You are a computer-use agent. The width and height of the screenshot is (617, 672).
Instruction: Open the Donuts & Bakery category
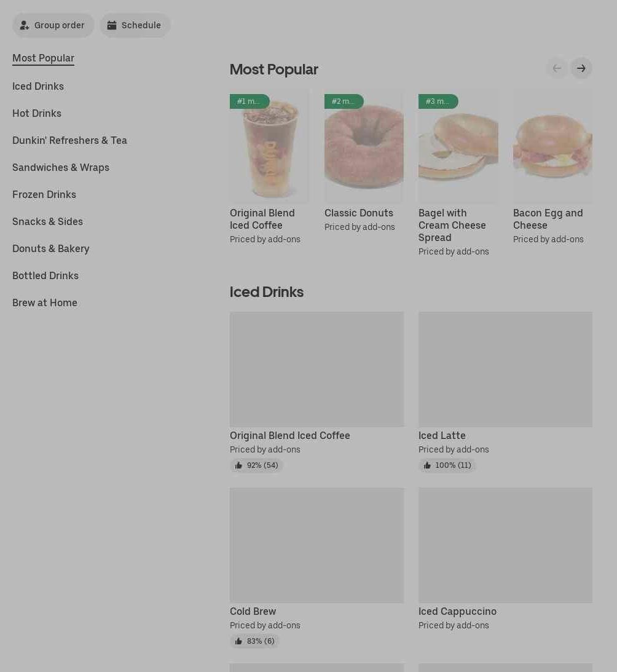(x=51, y=248)
